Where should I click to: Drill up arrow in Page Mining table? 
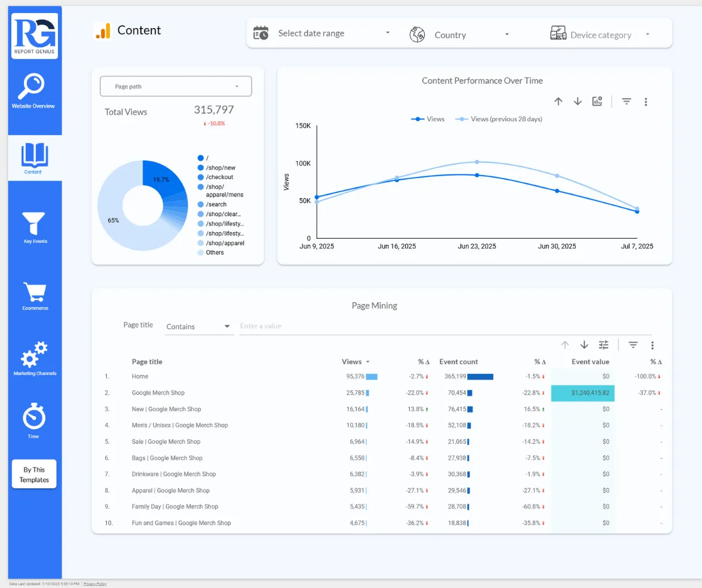pos(565,345)
